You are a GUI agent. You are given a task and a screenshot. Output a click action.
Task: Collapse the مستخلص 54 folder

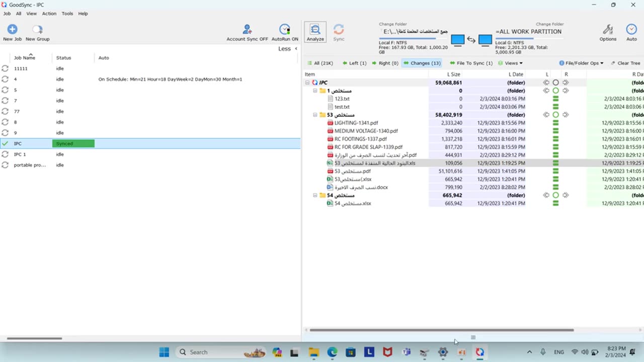pos(315,195)
